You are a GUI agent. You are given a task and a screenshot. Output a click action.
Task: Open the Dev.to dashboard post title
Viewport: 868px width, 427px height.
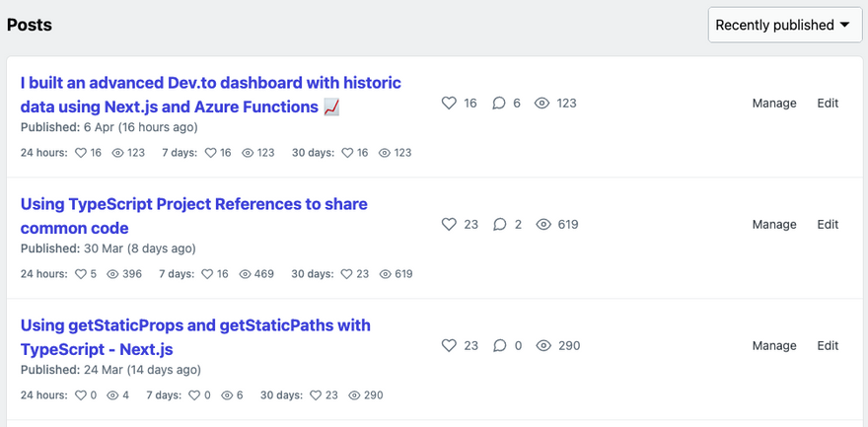tap(210, 95)
